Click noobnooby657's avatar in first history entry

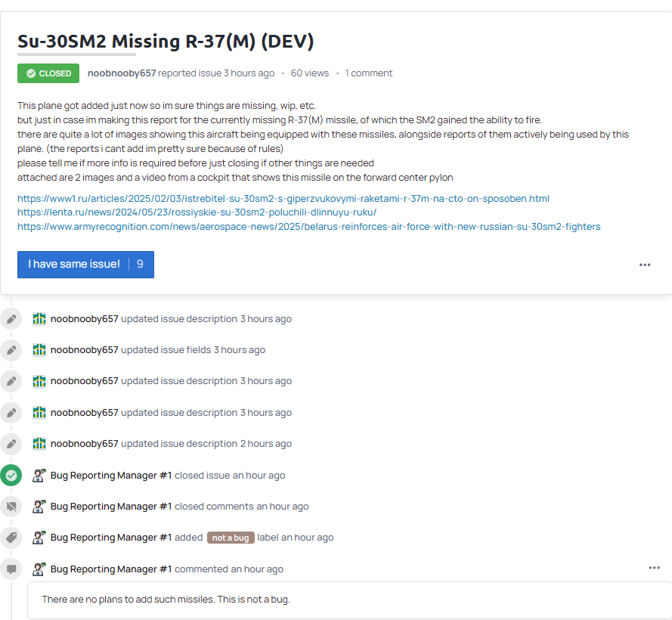pos(39,319)
